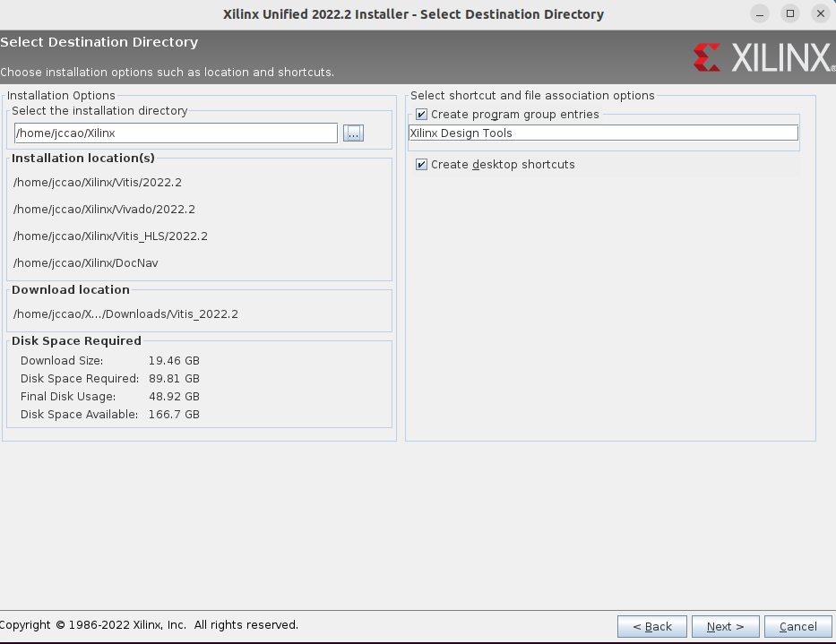The width and height of the screenshot is (836, 644).
Task: Click "Select shortcut and file association options" title
Action: point(532,96)
